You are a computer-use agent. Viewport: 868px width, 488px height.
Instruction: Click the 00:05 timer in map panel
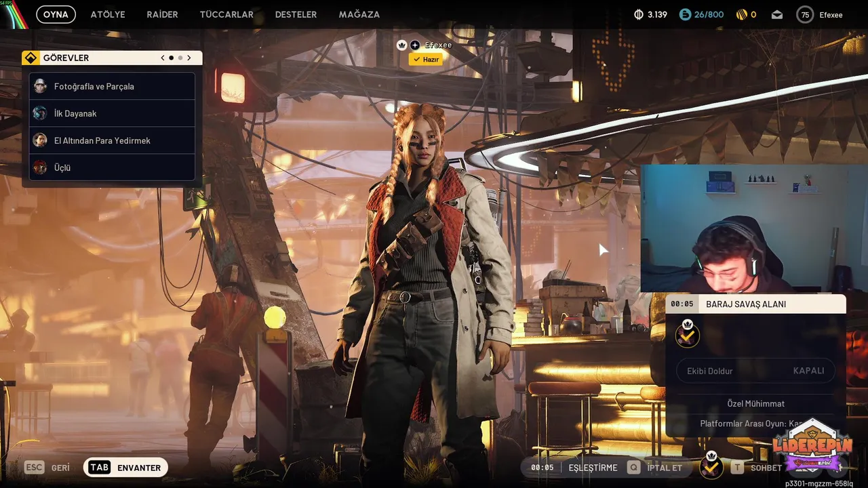pos(682,304)
